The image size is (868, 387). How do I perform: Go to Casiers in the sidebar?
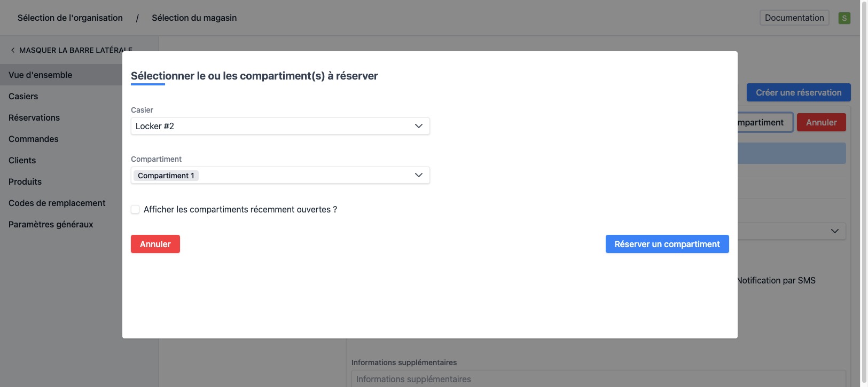click(x=24, y=97)
